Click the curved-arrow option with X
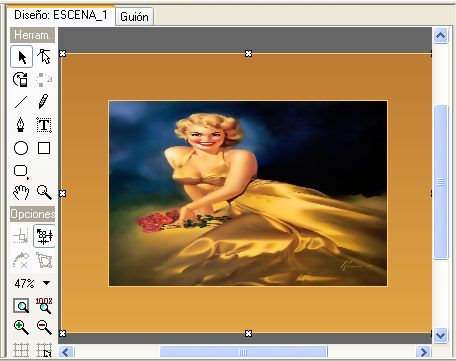The height and width of the screenshot is (361, 456). (21, 260)
